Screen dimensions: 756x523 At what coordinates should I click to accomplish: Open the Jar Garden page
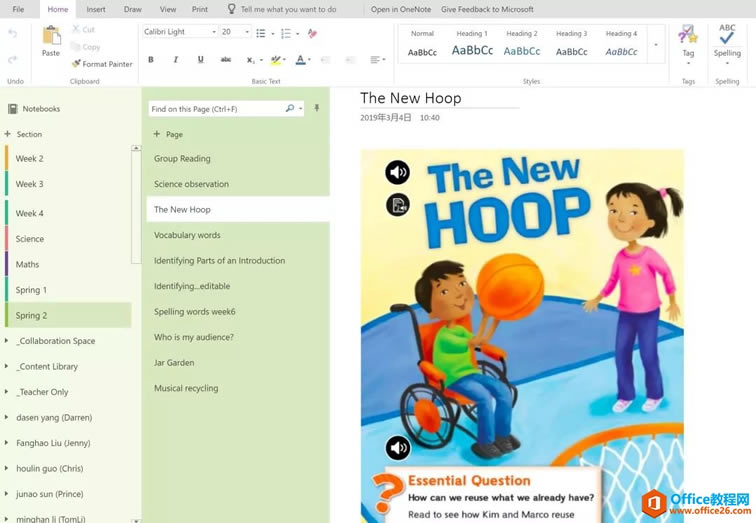tap(238, 362)
